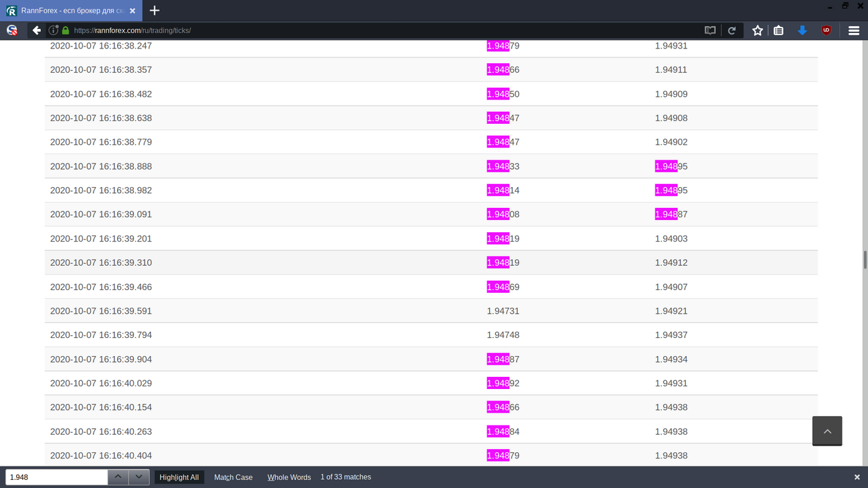868x488 pixels.
Task: Restore down the browser window
Action: click(x=845, y=6)
